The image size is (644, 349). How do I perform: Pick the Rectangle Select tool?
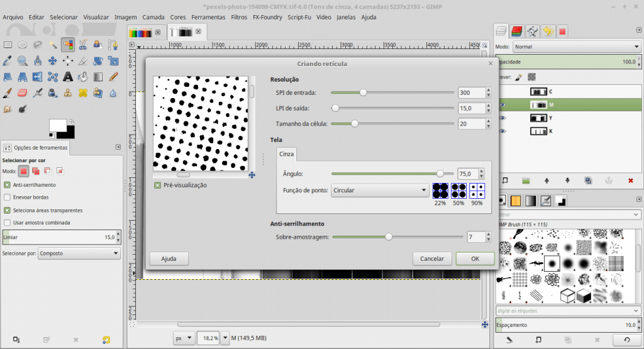coord(8,45)
